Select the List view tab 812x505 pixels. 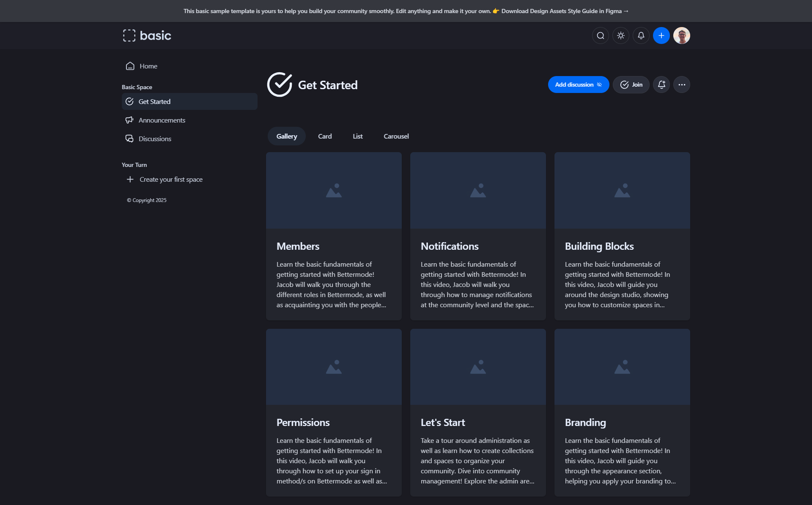tap(357, 136)
